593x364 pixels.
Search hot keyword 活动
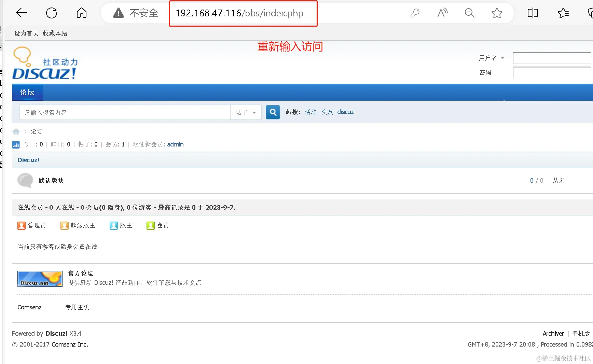(311, 112)
